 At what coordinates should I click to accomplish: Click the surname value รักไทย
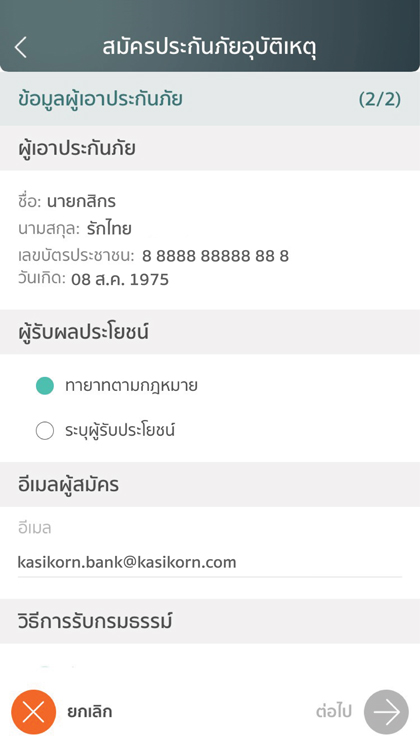pyautogui.click(x=109, y=229)
